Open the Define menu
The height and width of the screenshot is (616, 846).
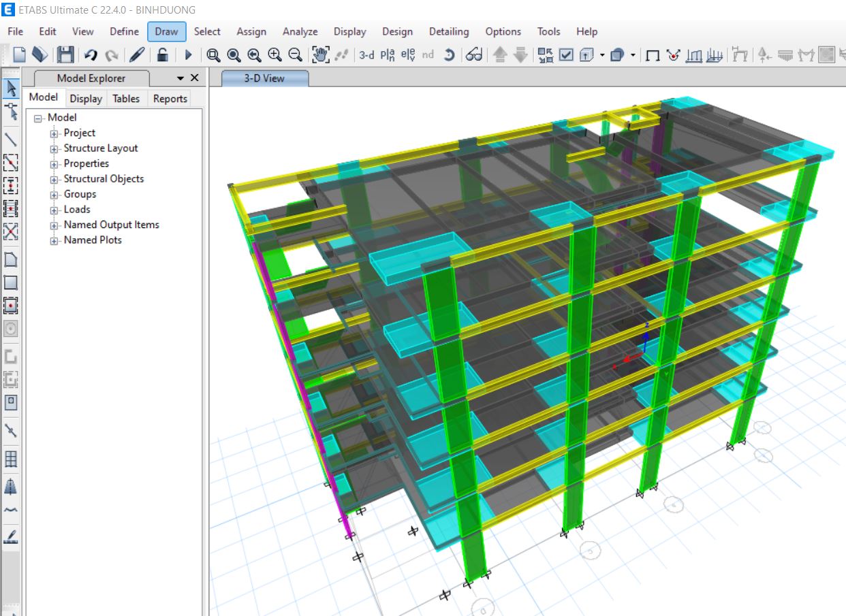[x=124, y=31]
